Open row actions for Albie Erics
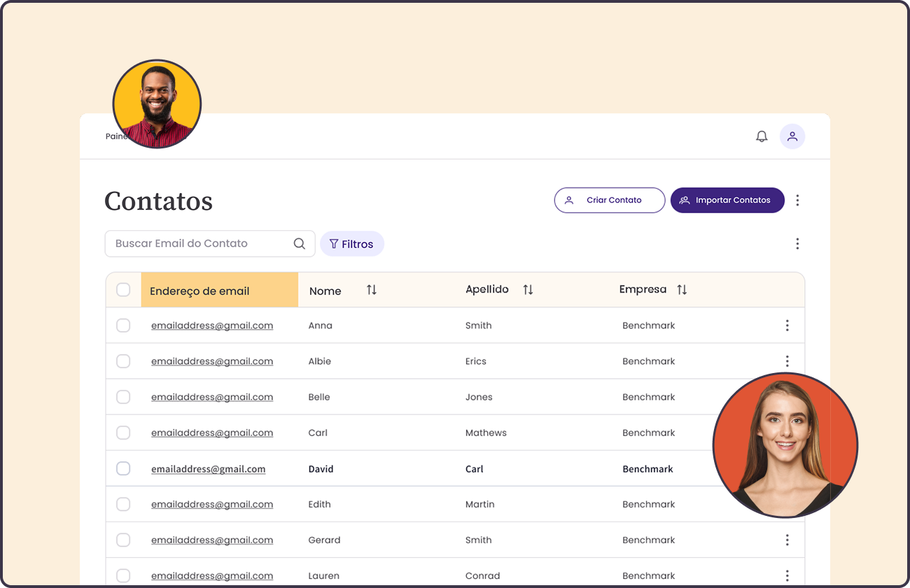This screenshot has height=588, width=910. tap(787, 361)
